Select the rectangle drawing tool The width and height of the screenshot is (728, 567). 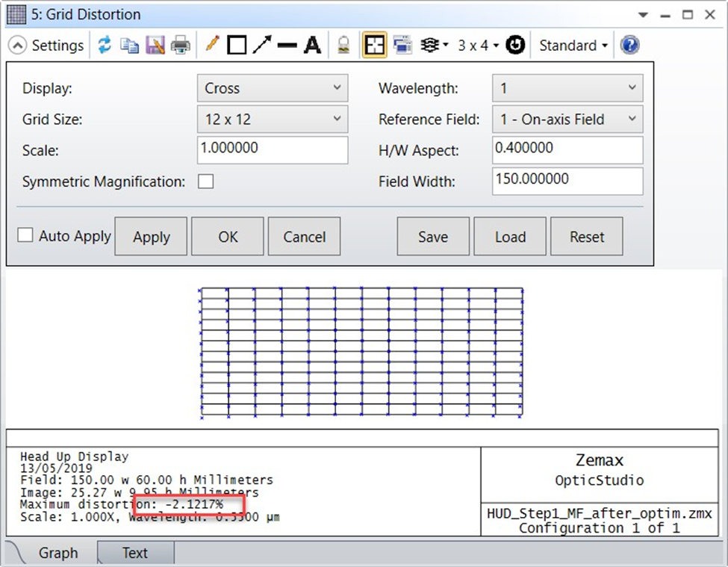point(237,46)
